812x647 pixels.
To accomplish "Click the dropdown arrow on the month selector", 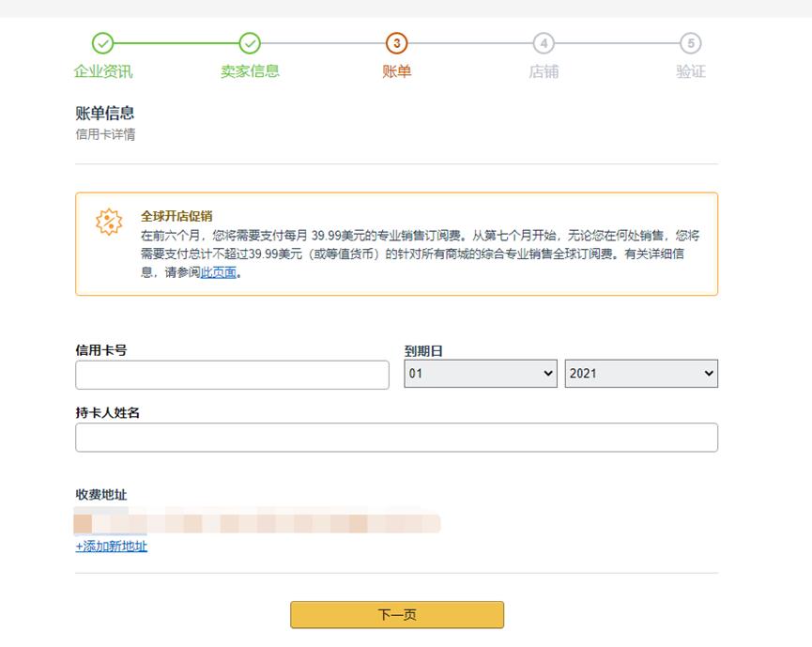I will click(x=547, y=374).
